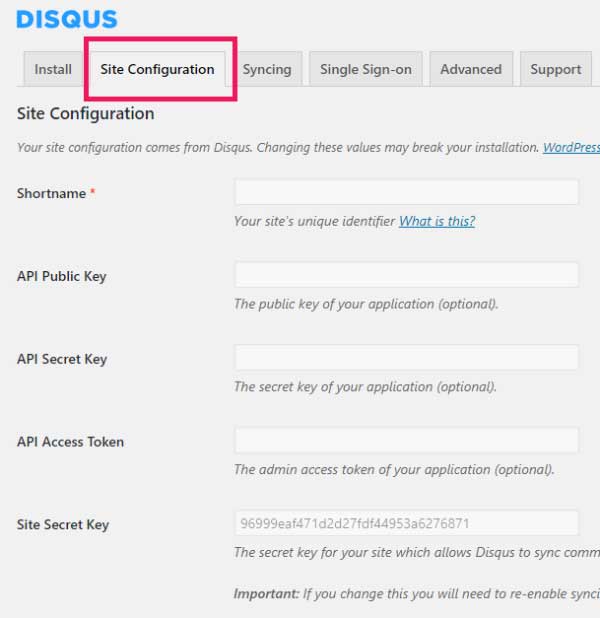Click 'The secret key of your application' hint
This screenshot has height=618, width=600.
click(x=365, y=387)
